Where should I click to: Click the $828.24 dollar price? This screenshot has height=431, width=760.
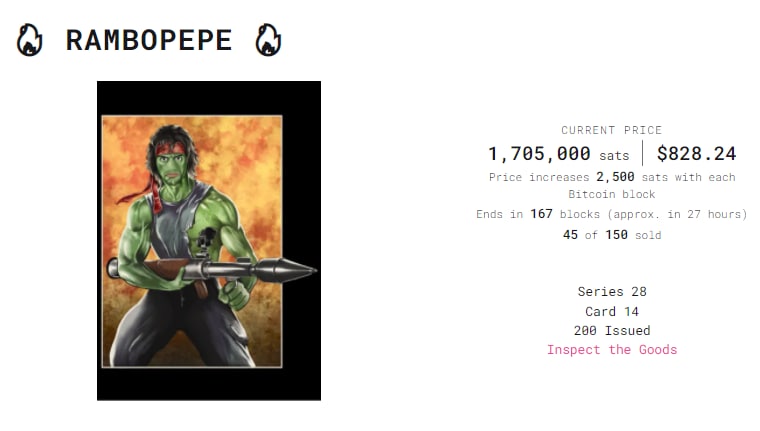[696, 154]
